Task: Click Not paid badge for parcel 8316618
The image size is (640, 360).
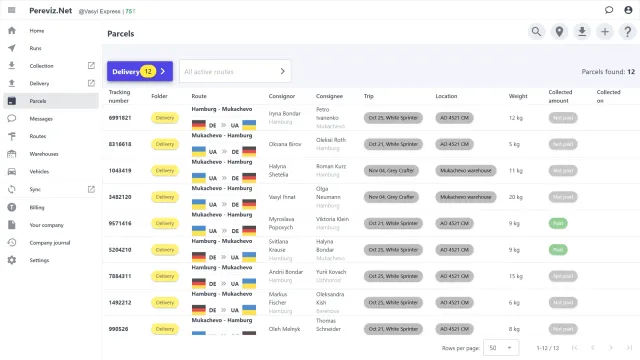Action: (x=563, y=144)
